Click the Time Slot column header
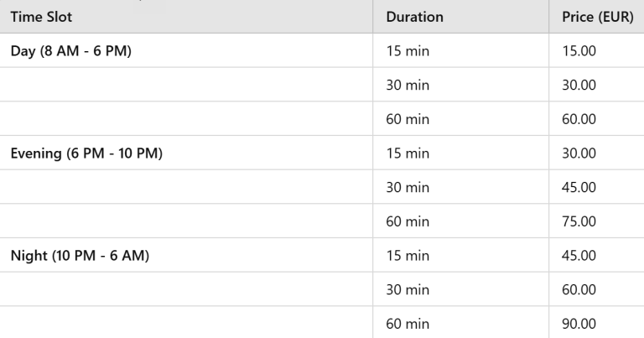The image size is (644, 338). 41,17
